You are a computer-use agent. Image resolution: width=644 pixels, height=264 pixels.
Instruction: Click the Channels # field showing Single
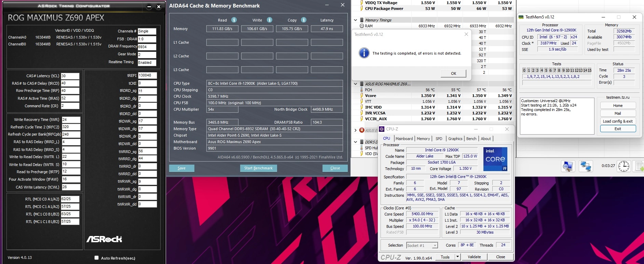[x=147, y=31]
